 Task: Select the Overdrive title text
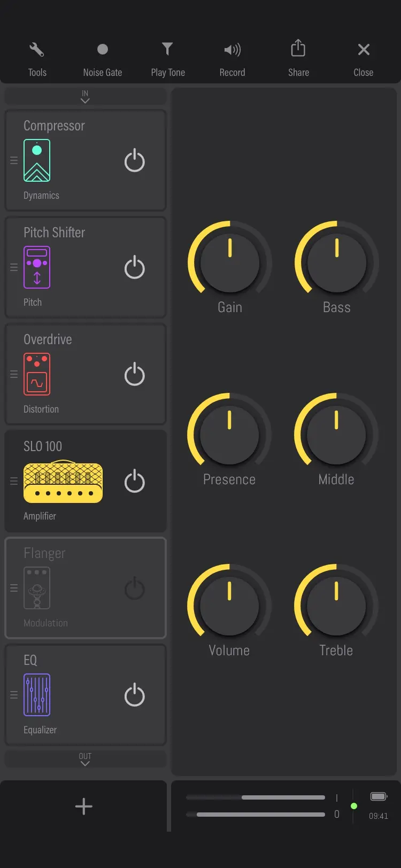pyautogui.click(x=48, y=339)
